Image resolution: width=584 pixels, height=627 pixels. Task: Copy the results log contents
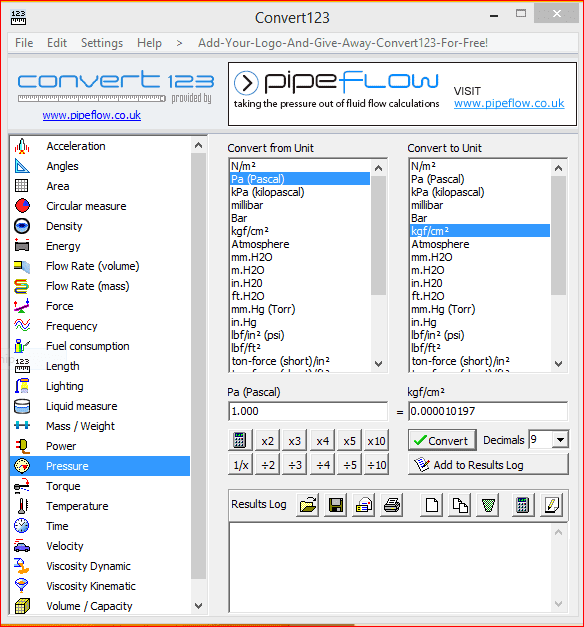pos(460,505)
